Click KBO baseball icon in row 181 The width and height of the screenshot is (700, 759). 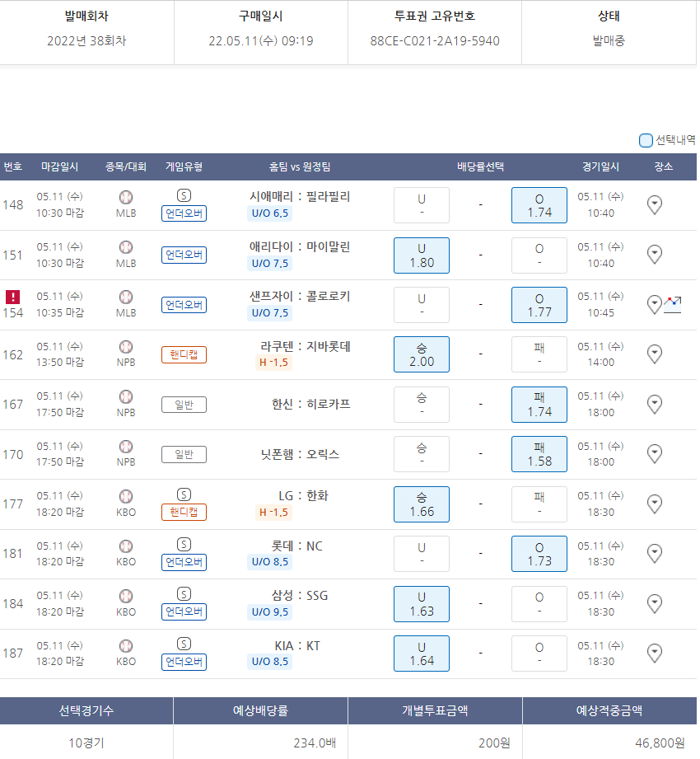126,546
